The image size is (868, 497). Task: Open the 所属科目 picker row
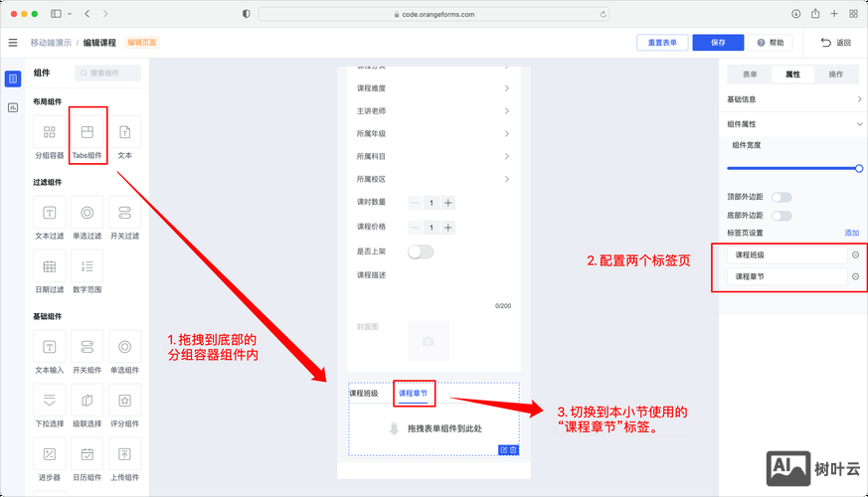click(x=434, y=156)
